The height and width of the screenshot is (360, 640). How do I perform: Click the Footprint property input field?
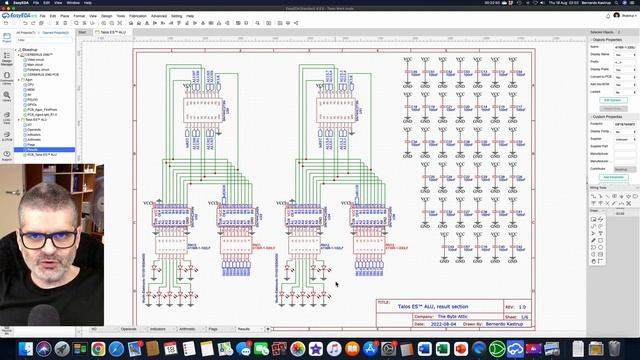[625, 124]
